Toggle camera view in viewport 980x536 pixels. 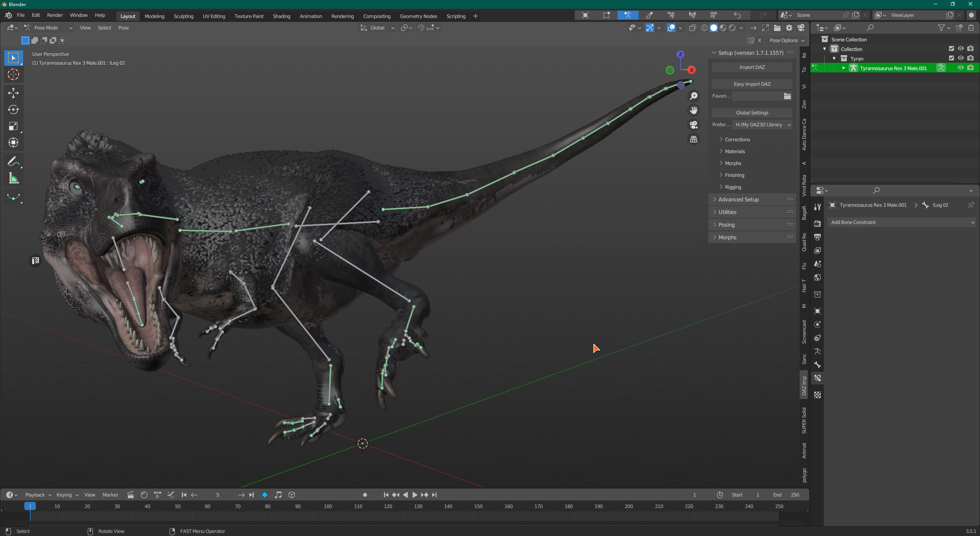tap(693, 125)
